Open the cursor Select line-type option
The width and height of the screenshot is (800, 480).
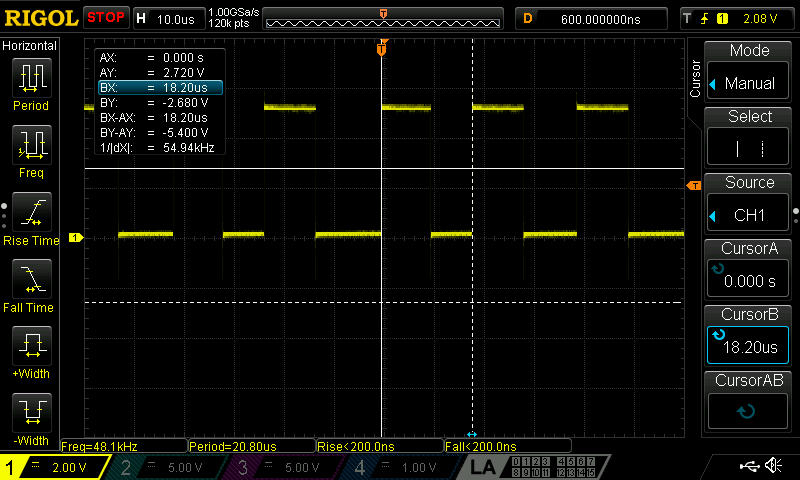pyautogui.click(x=747, y=137)
